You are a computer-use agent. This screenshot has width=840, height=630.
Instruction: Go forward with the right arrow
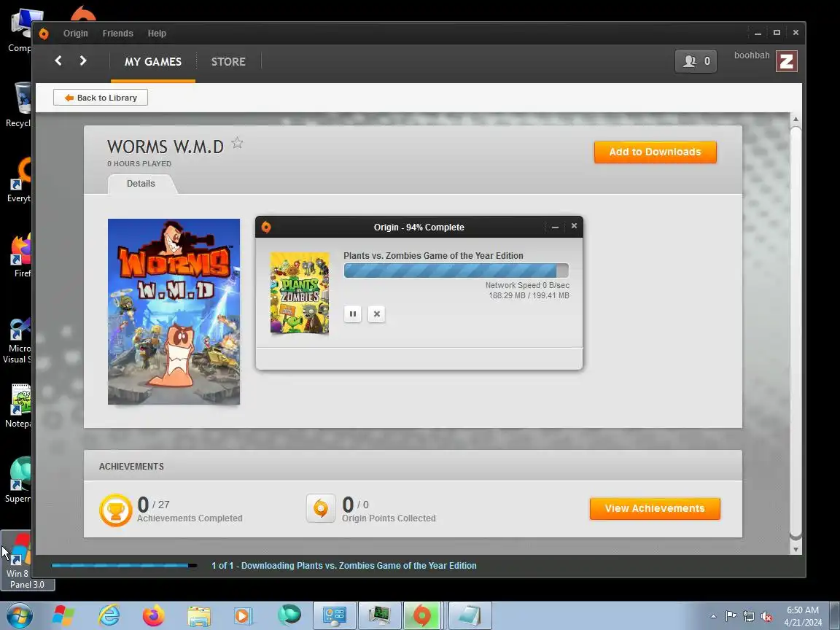[83, 61]
